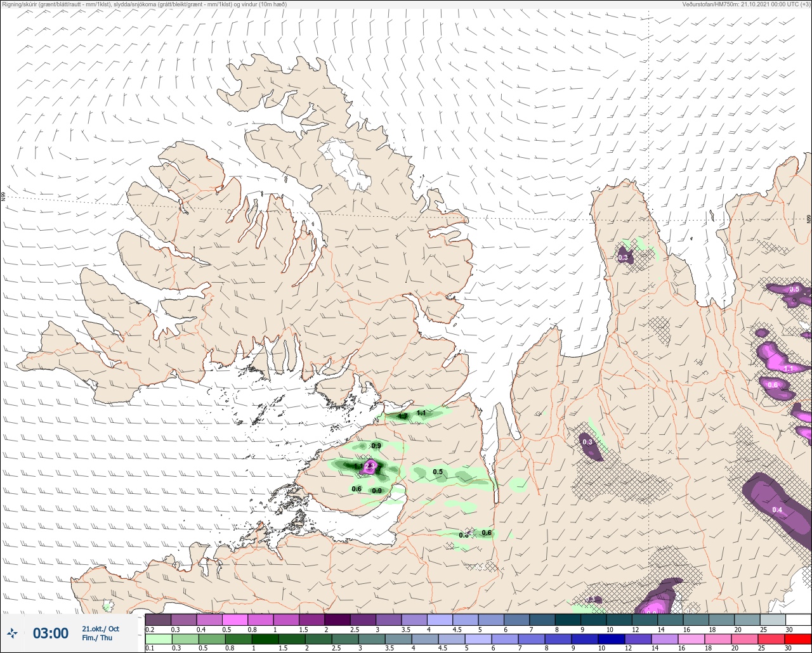Click the 1.7 value on dark green patch
This screenshot has height=653, width=812.
[x=402, y=416]
